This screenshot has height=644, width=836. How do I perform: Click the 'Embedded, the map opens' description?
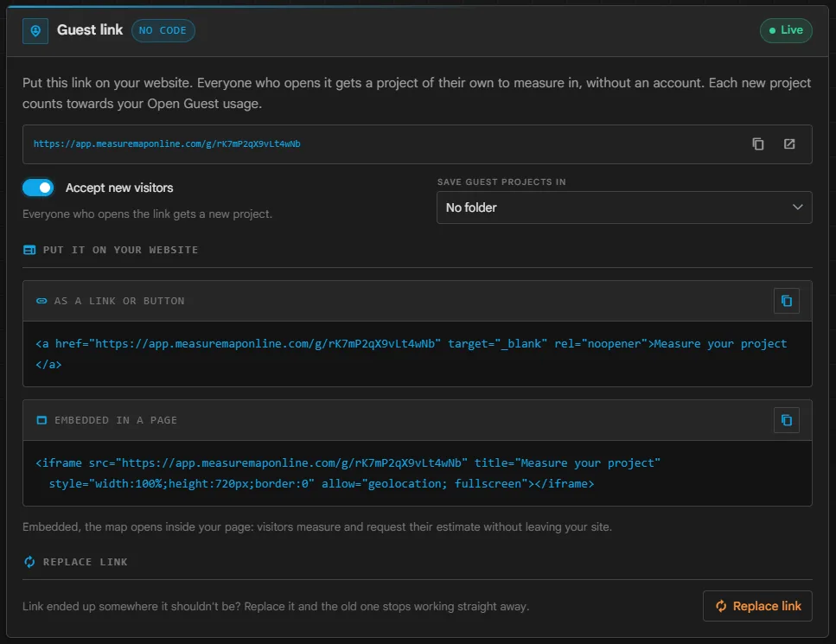317,527
